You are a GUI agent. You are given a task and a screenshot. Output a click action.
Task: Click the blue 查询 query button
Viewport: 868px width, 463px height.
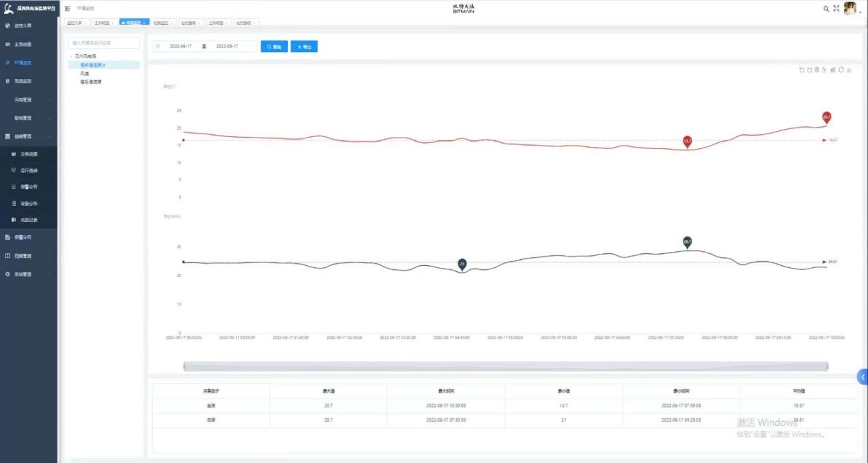(x=274, y=47)
